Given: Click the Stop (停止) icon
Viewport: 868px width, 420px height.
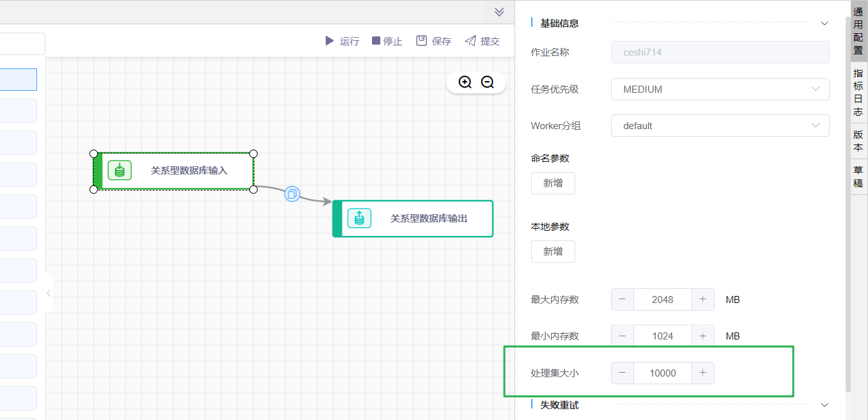Looking at the screenshot, I should [376, 41].
